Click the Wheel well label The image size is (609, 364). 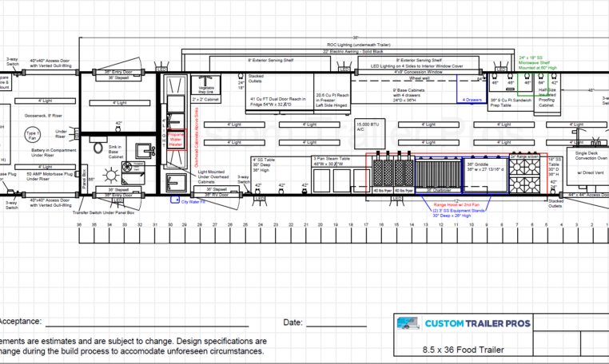(419, 78)
